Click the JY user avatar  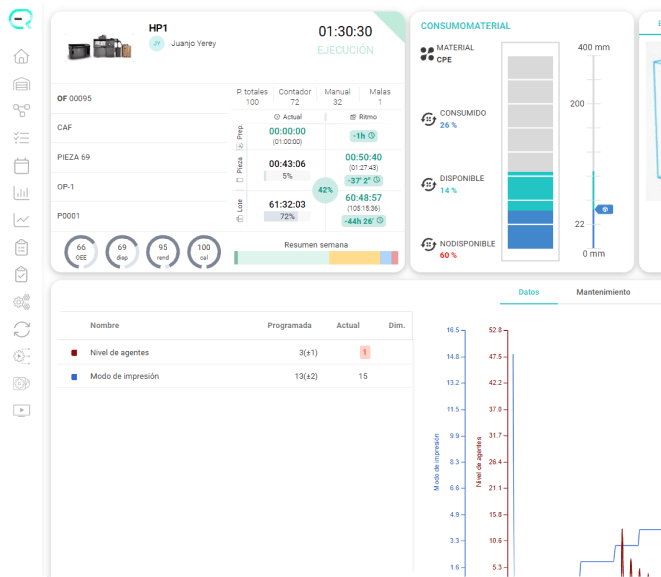tap(156, 43)
